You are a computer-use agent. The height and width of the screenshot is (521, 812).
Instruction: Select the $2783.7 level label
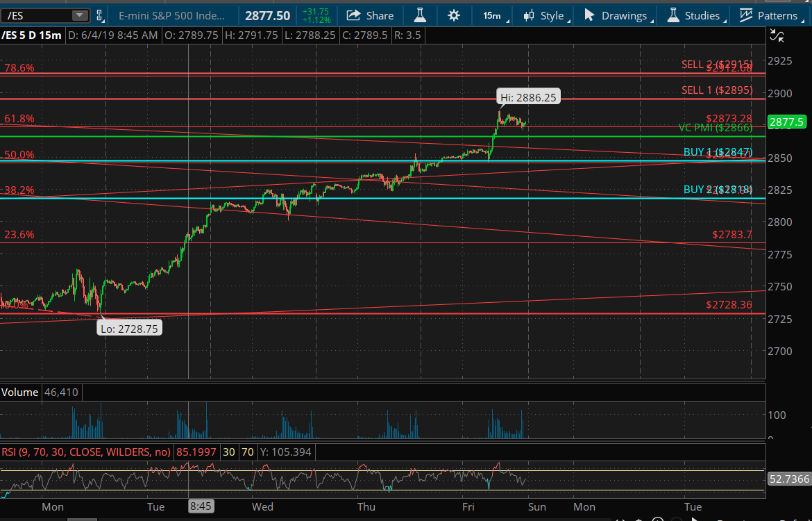click(x=731, y=235)
